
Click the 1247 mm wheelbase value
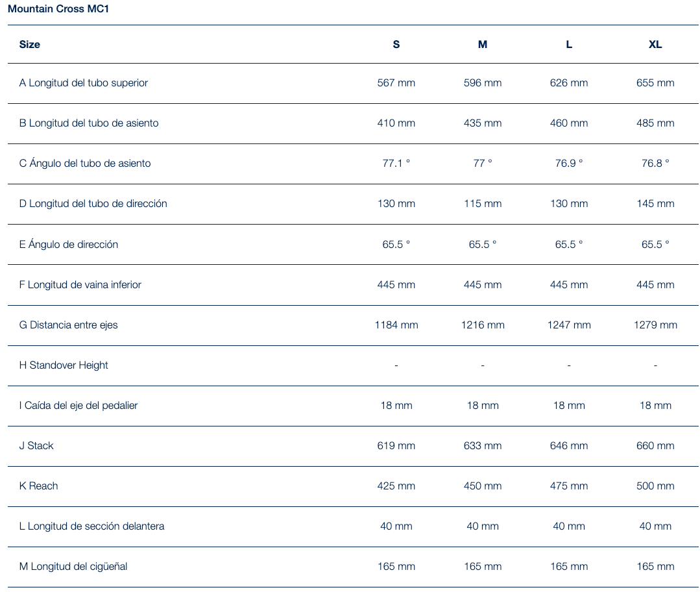(x=569, y=325)
